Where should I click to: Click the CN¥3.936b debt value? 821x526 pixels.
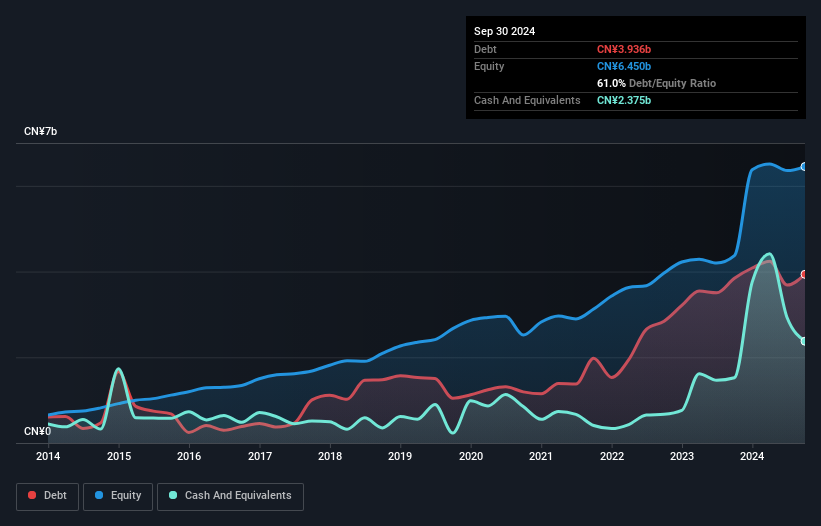[x=624, y=49]
